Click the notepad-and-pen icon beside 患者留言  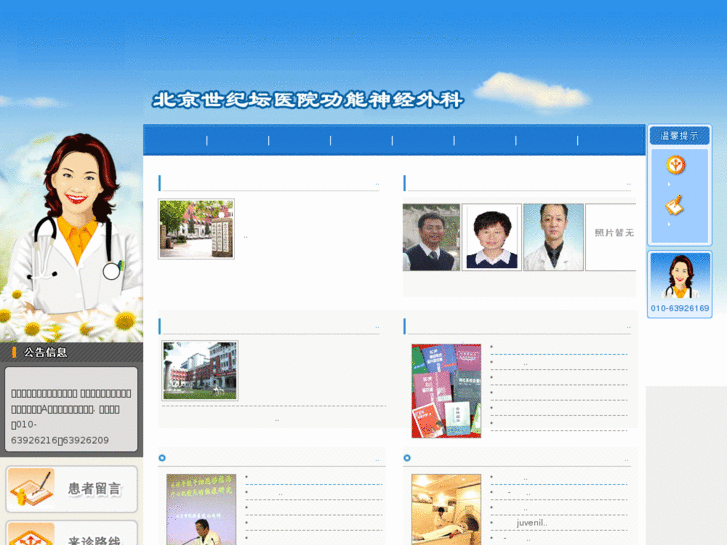point(31,487)
